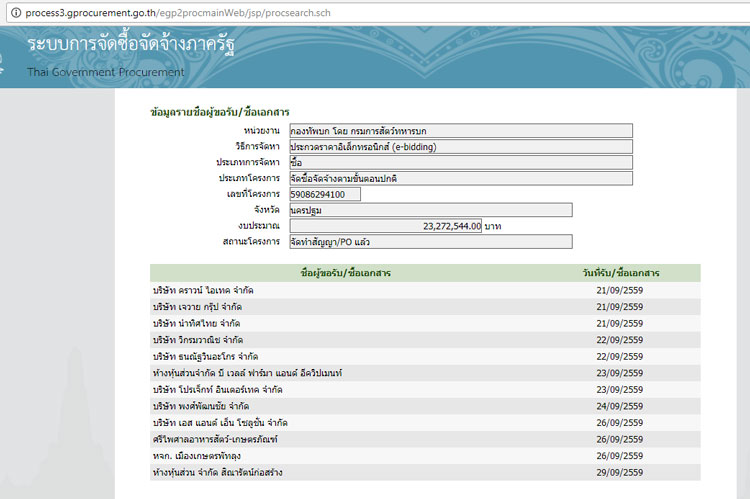Click the ประเภทโครงการ project type field

460,178
